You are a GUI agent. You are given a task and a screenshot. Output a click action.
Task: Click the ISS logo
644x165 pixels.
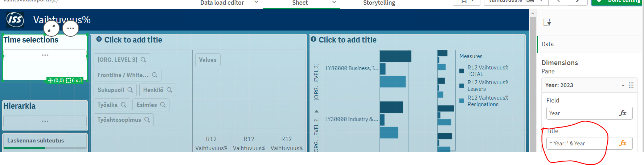[x=15, y=20]
